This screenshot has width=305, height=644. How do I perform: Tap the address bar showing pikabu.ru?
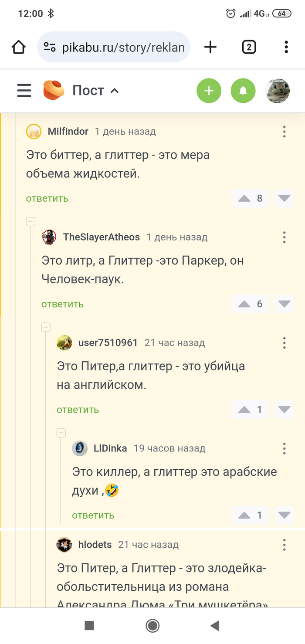click(113, 47)
